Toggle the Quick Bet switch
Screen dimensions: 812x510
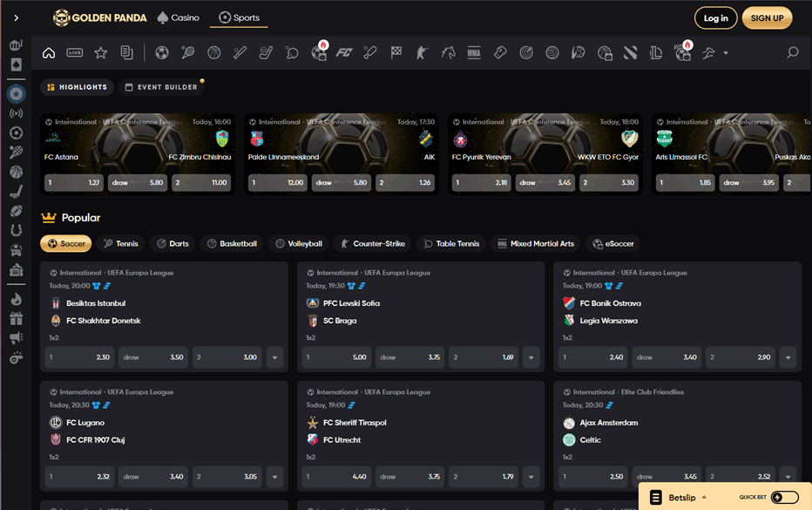[784, 498]
